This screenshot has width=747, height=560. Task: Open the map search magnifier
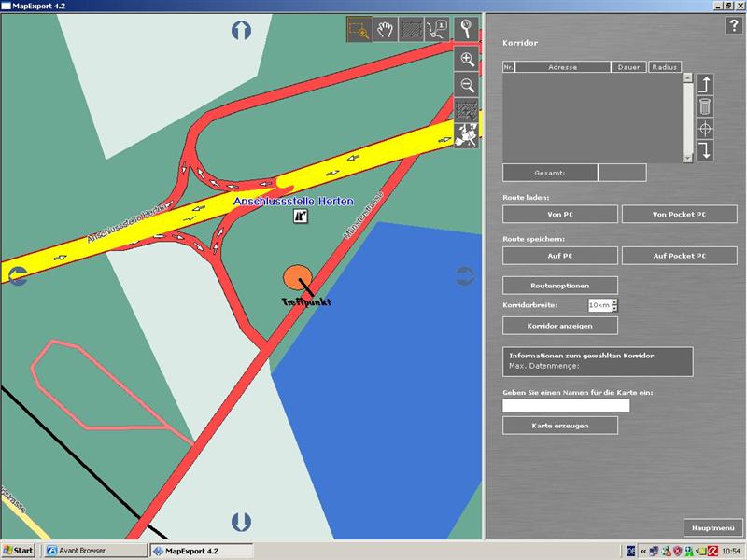[467, 30]
